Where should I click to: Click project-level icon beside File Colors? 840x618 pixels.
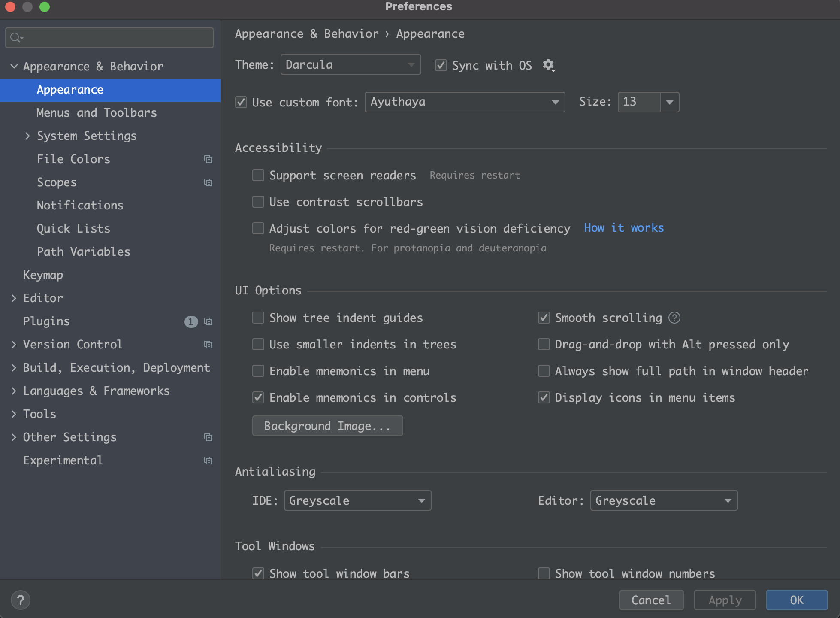(x=208, y=159)
